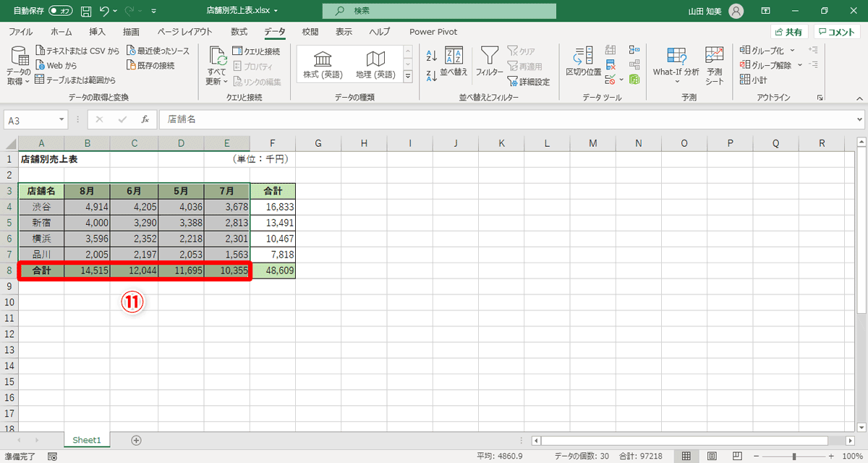
Task: Click Insert Function fx icon
Action: (x=145, y=119)
